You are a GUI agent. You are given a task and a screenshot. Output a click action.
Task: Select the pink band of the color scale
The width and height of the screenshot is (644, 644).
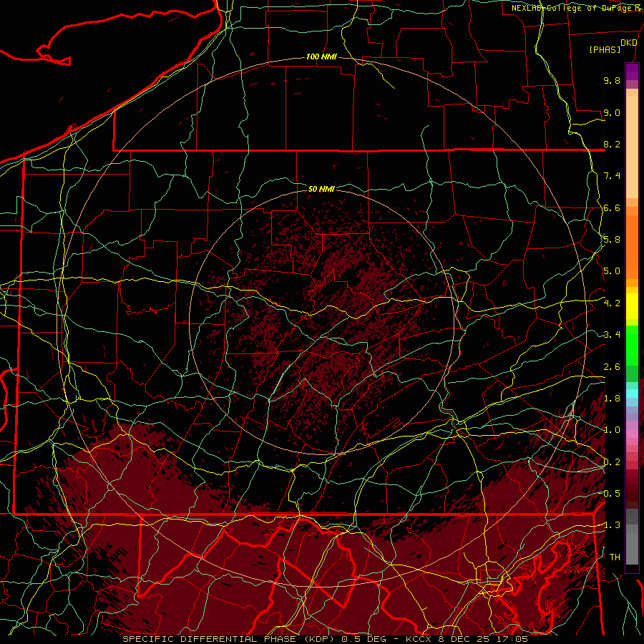pos(632,434)
